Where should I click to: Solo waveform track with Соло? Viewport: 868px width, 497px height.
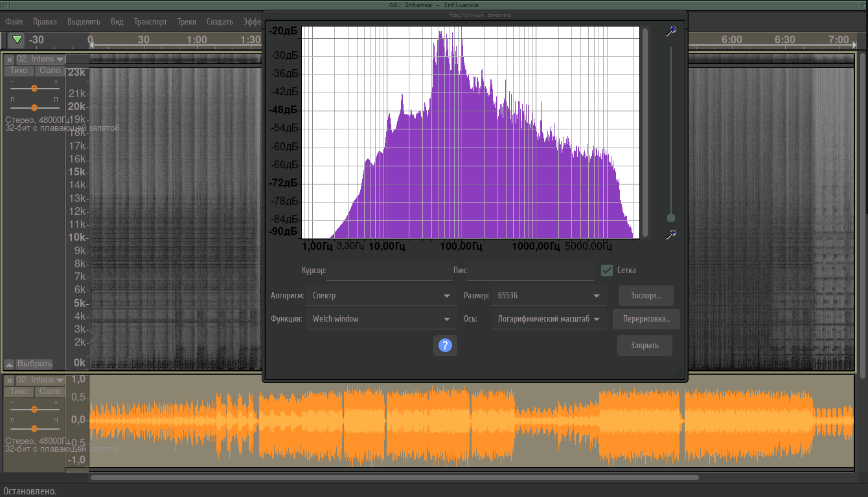coord(50,392)
